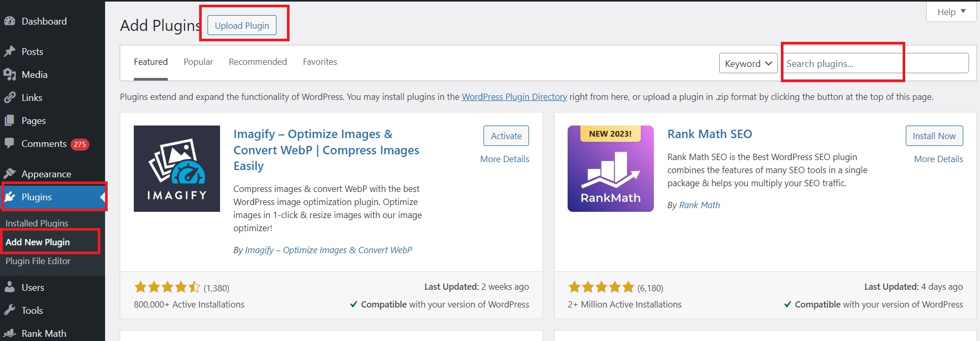
Task: Click "Last Updated: 4 days ago" text
Action: tap(914, 287)
